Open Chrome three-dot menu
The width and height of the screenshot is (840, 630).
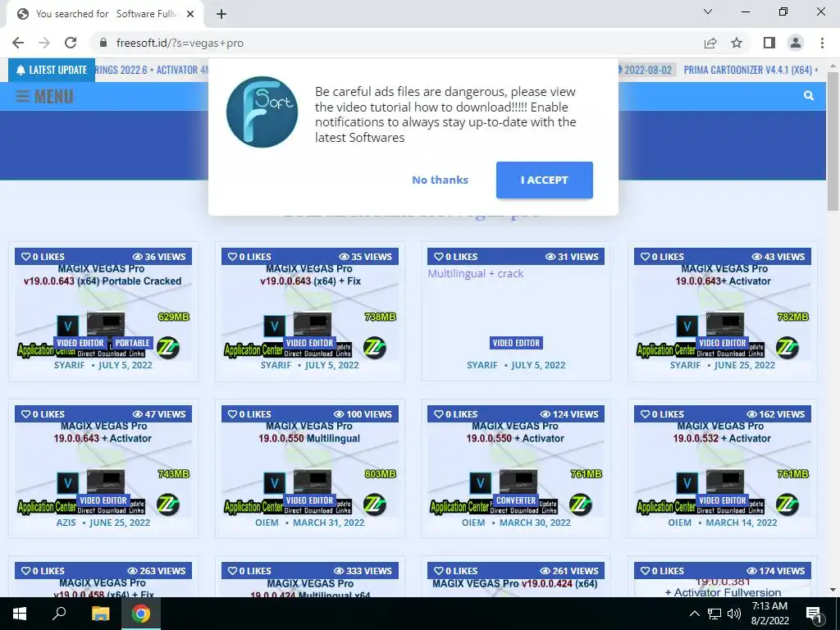point(822,43)
